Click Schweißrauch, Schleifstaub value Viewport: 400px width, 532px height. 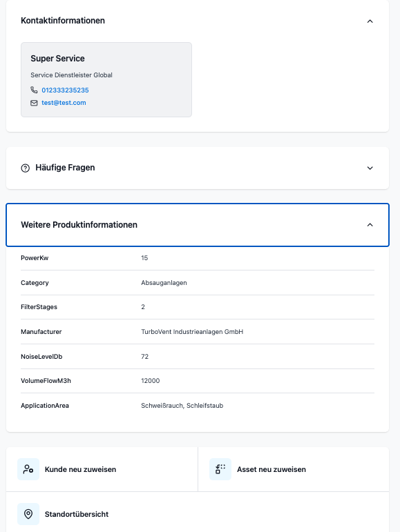pos(182,406)
